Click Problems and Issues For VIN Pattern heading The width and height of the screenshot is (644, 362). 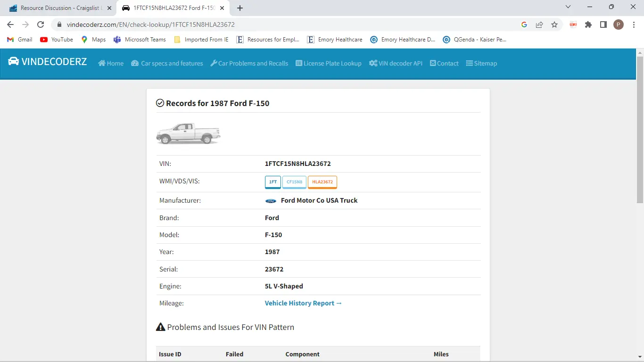click(x=225, y=327)
